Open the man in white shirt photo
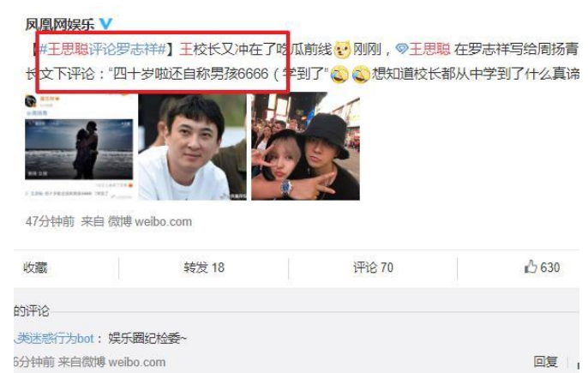 coord(192,147)
